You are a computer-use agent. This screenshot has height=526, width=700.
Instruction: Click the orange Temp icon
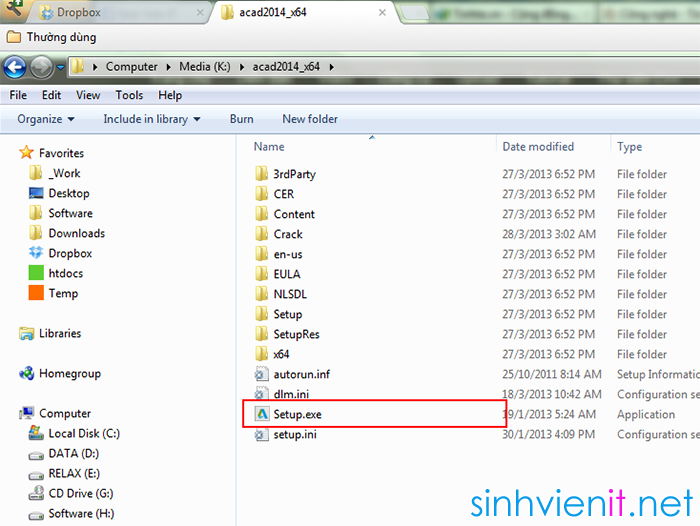36,292
